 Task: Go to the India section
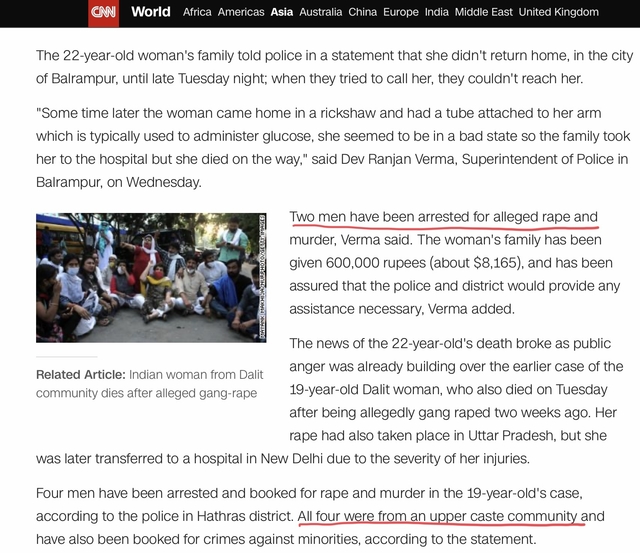(437, 12)
